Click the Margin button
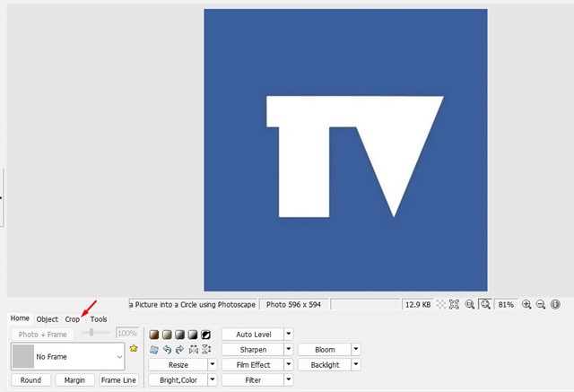Image resolution: width=574 pixels, height=392 pixels. pos(74,380)
